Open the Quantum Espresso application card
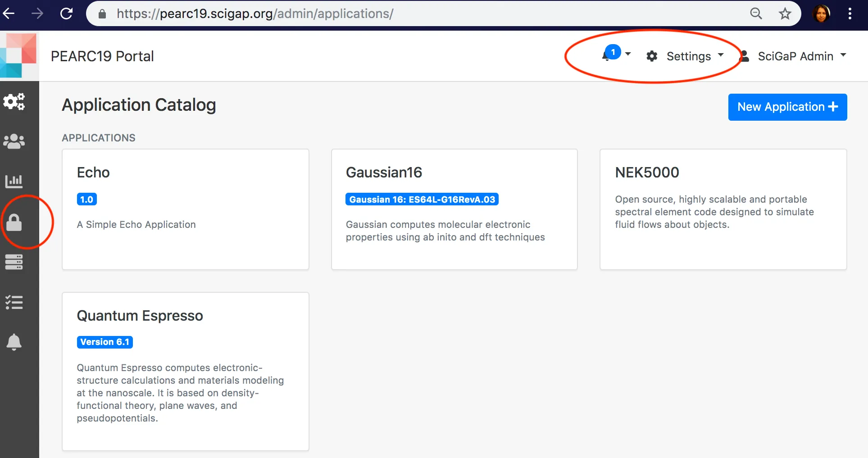Viewport: 868px width, 458px height. [186, 372]
